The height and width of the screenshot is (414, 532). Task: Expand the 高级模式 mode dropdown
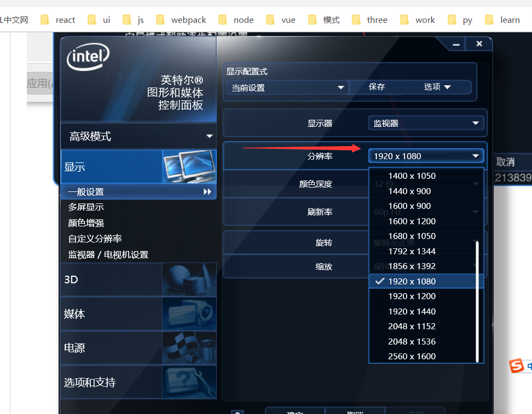point(138,136)
